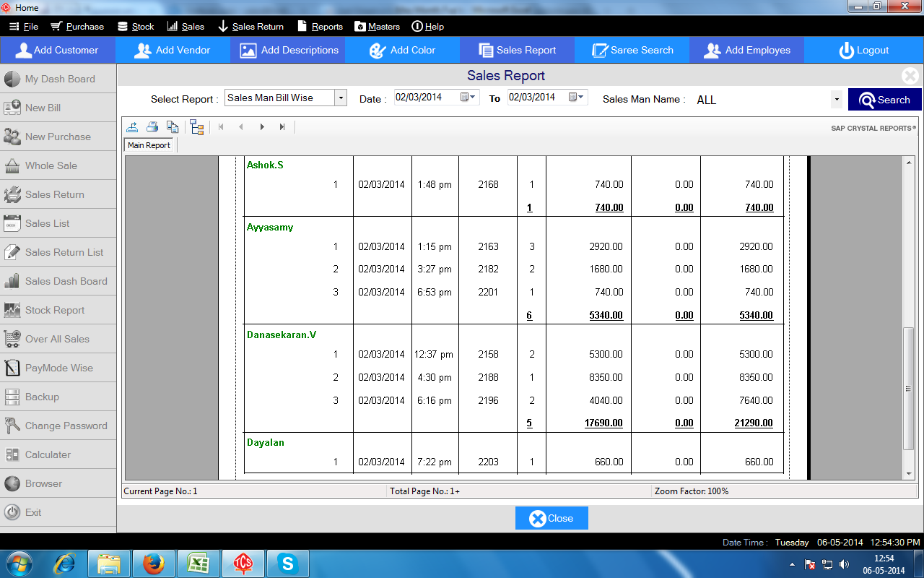
Task: Open the Masters menu
Action: click(377, 27)
